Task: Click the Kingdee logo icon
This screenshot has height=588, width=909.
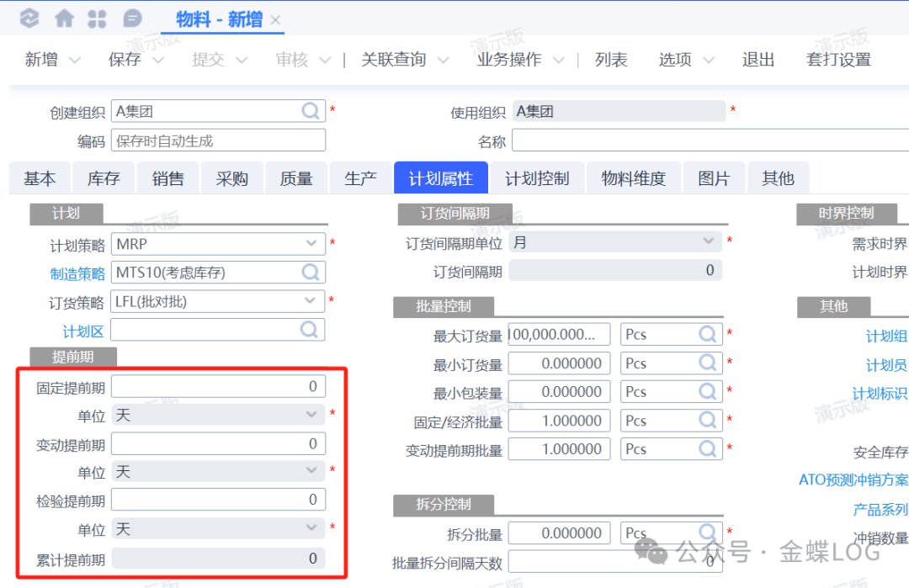Action: click(x=29, y=18)
